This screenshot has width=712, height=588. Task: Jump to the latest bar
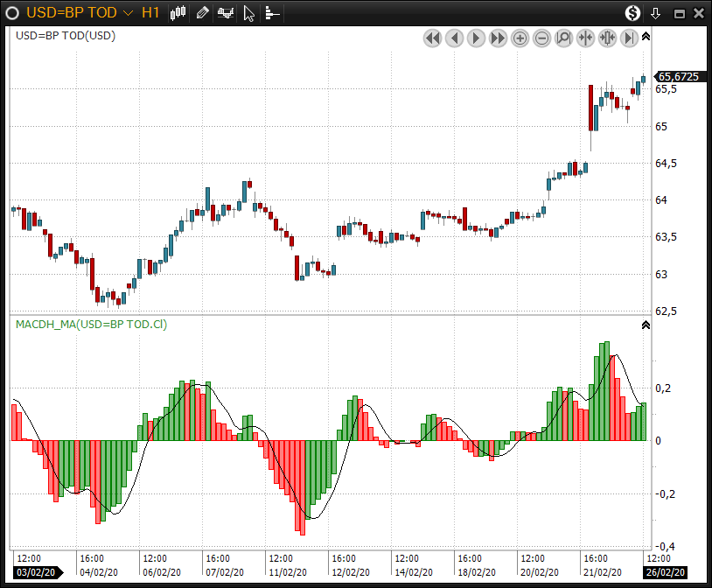coord(629,38)
